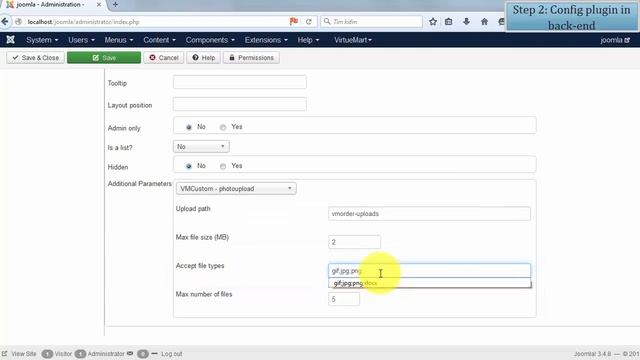
Task: Set Admin only to Yes
Action: pos(223,127)
